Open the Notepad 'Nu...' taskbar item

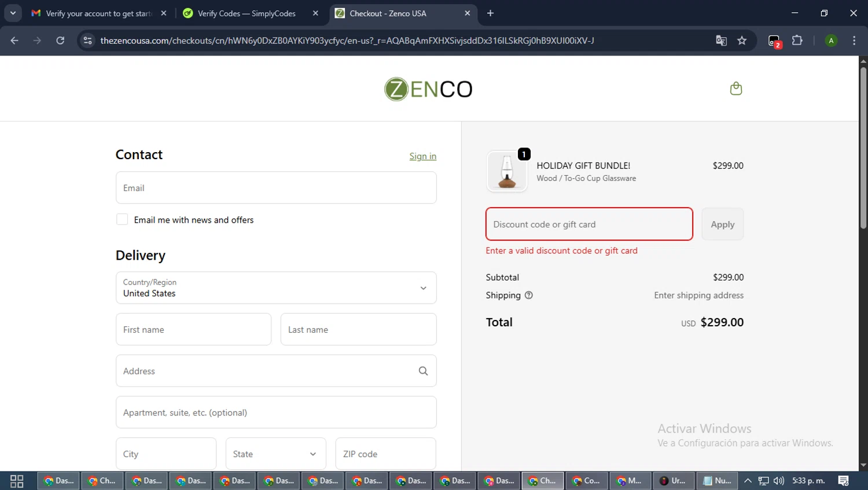(x=717, y=481)
